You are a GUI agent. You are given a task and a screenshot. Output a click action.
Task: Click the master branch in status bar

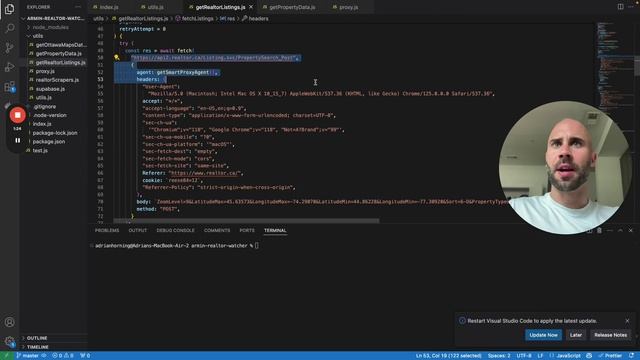point(28,356)
